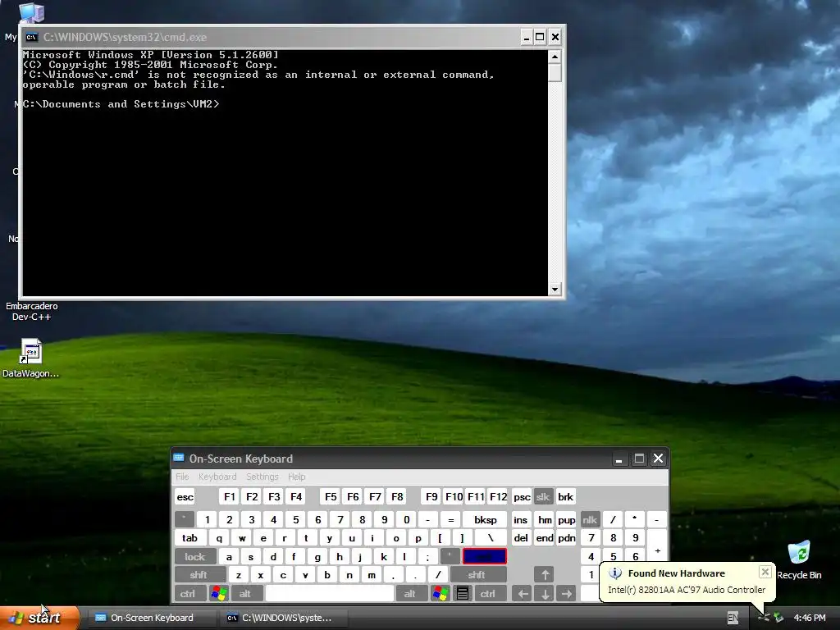Viewport: 840px width, 630px height.
Task: Click the application menu key icon
Action: point(463,593)
